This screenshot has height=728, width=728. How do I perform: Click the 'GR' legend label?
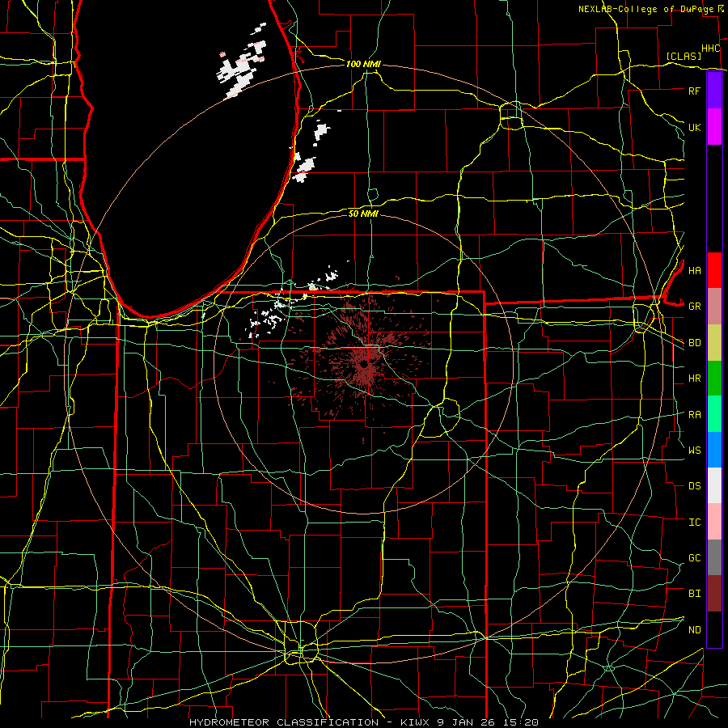pos(694,307)
